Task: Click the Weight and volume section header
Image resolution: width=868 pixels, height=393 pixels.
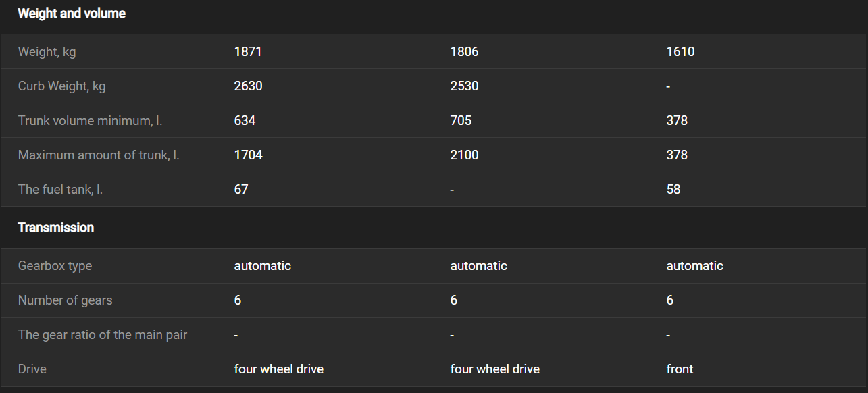Action: point(72,14)
